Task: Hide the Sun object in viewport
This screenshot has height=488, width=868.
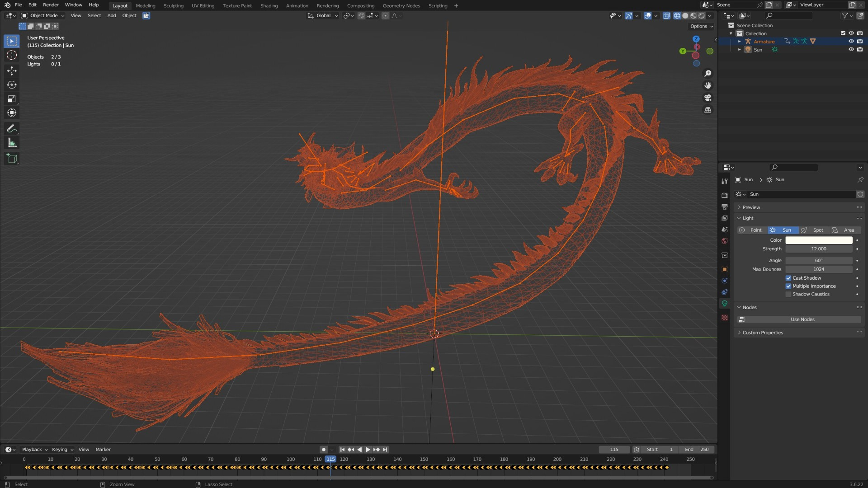Action: click(x=851, y=50)
